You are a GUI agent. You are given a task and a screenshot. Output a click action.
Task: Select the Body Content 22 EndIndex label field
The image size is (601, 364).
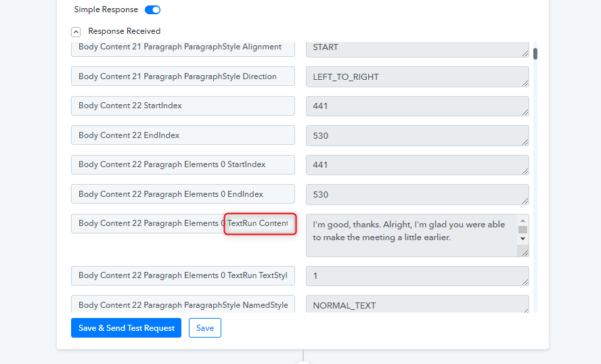tap(183, 135)
